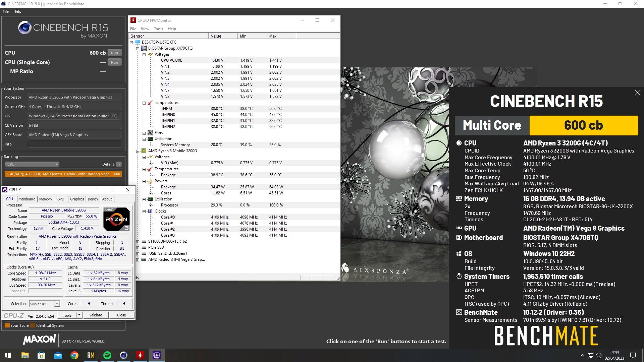This screenshot has width=644, height=362.
Task: Expand the USB SanDisk 3.2Gen1 node
Action: [138, 254]
